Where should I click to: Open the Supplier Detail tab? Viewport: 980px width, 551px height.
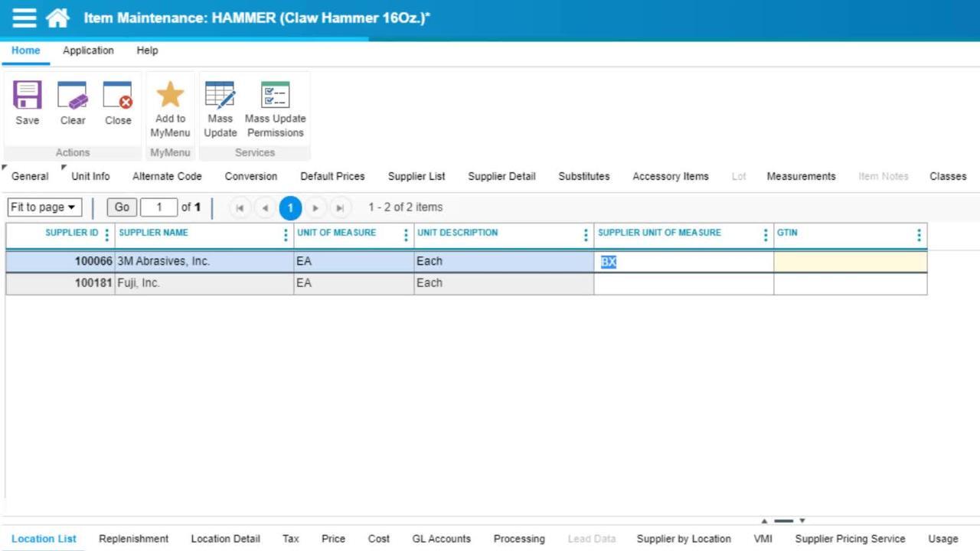tap(501, 176)
